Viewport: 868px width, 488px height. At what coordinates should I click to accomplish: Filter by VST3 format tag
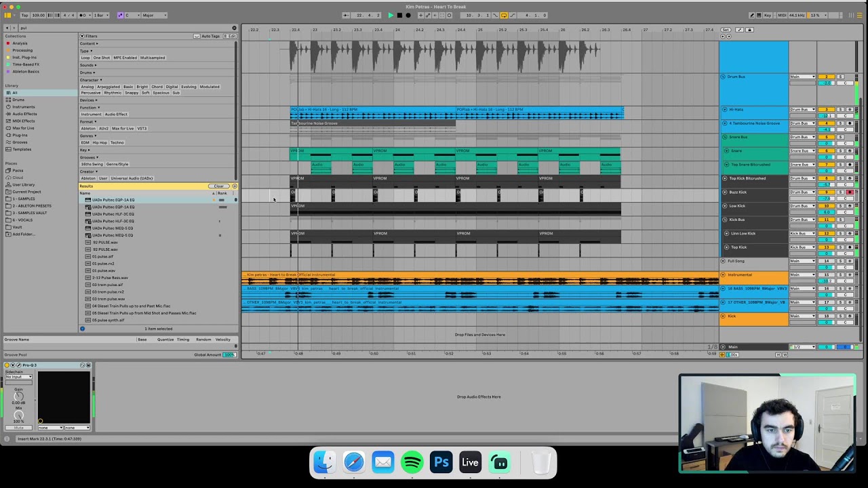(x=142, y=128)
